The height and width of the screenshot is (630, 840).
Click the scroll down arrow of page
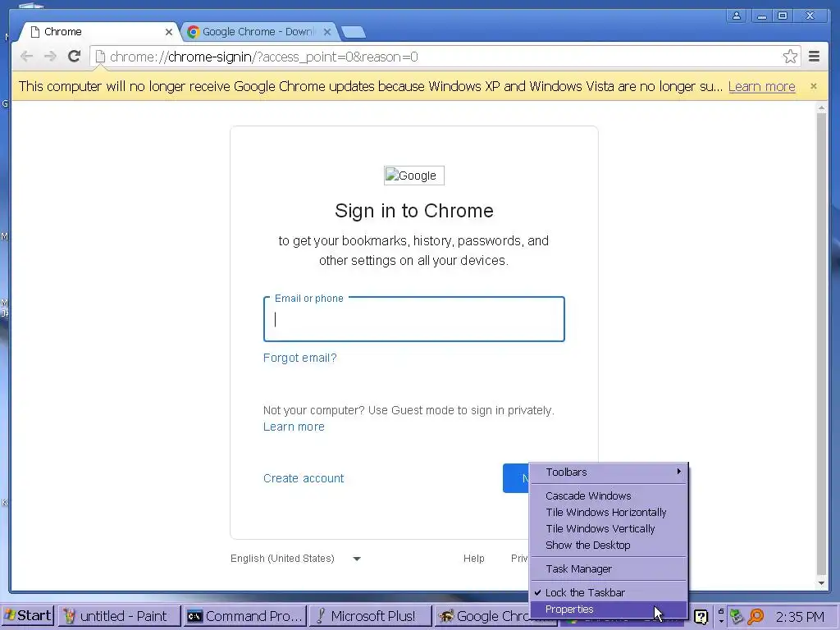pyautogui.click(x=821, y=583)
